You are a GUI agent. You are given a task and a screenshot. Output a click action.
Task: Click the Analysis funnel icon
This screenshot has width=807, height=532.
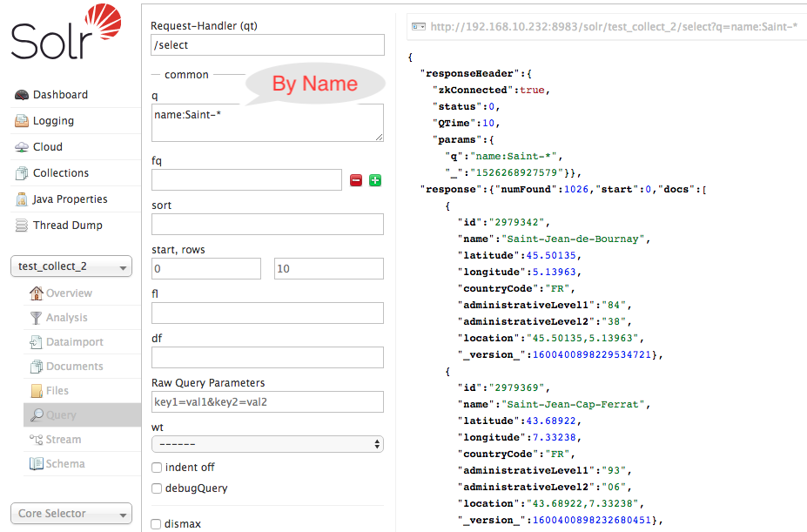pyautogui.click(x=36, y=318)
